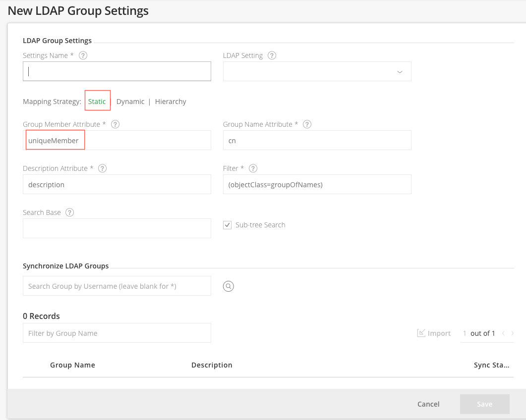
Task: Click the group search magnifier icon
Action: pyautogui.click(x=228, y=286)
